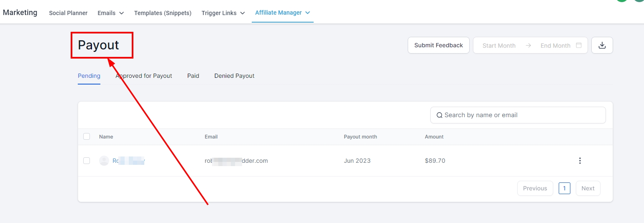The image size is (644, 223).
Task: Click the Start Month date field
Action: [x=498, y=46]
